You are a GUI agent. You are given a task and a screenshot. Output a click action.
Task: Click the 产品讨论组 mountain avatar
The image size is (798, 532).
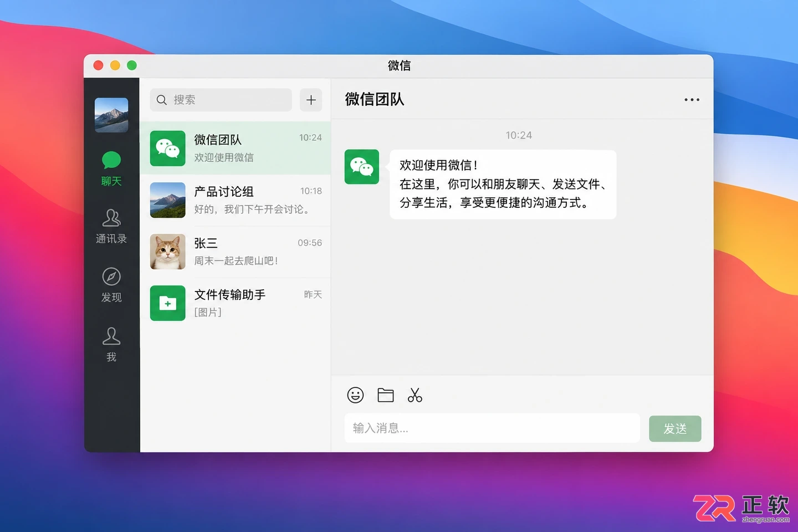(x=168, y=200)
